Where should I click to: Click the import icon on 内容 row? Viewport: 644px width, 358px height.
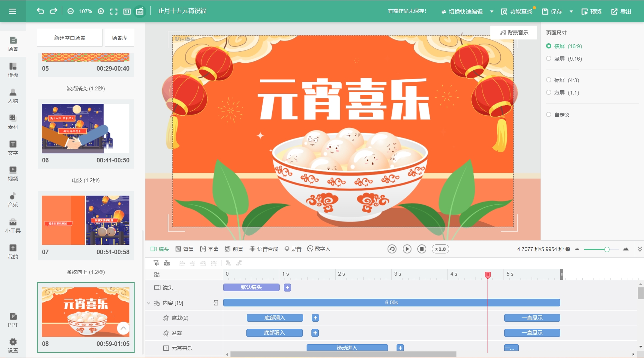pos(216,303)
